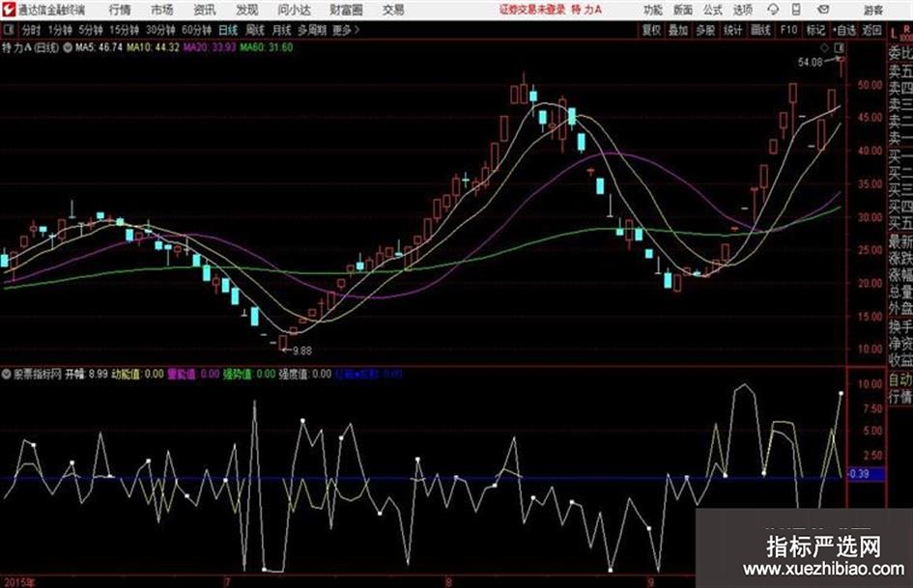Screen dimensions: 913x588
Task: Click the 动能值: 0.00 indicator value
Action: click(x=137, y=374)
